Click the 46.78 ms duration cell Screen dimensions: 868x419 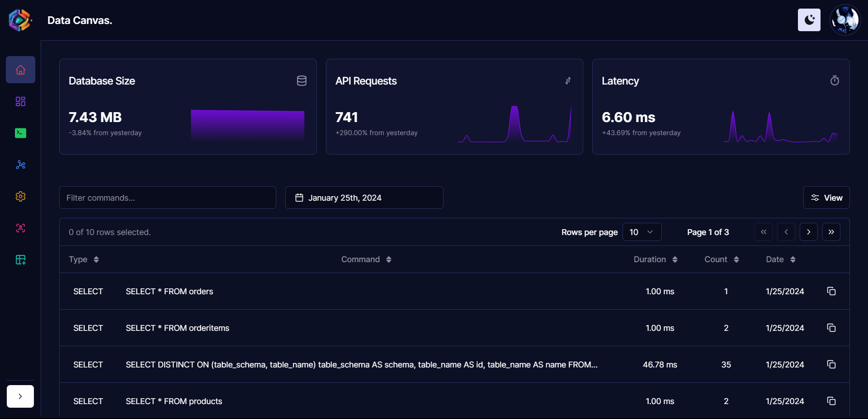pos(660,365)
